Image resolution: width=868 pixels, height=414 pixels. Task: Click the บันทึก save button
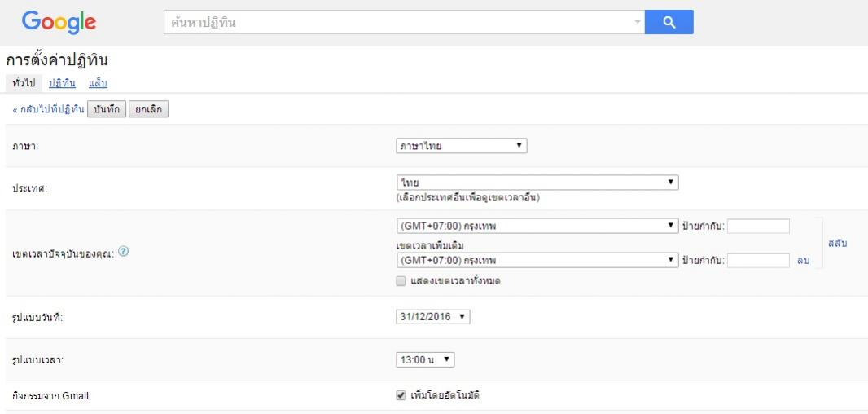(x=107, y=110)
